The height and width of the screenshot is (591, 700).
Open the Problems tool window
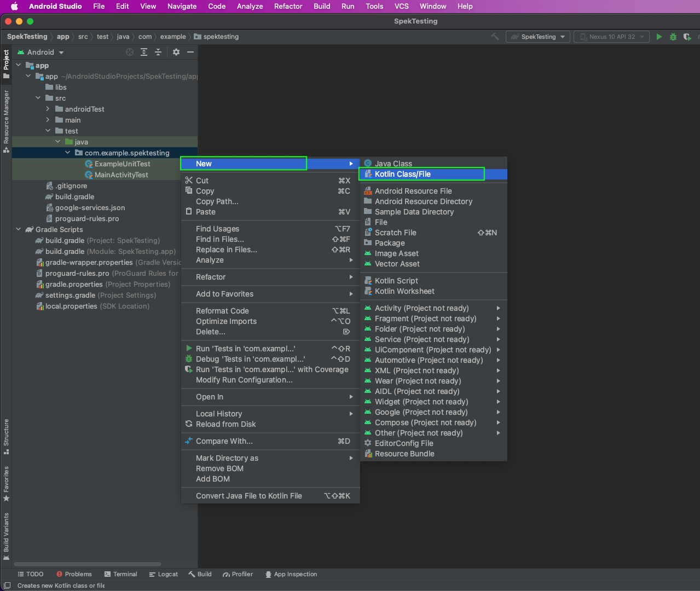coord(74,574)
